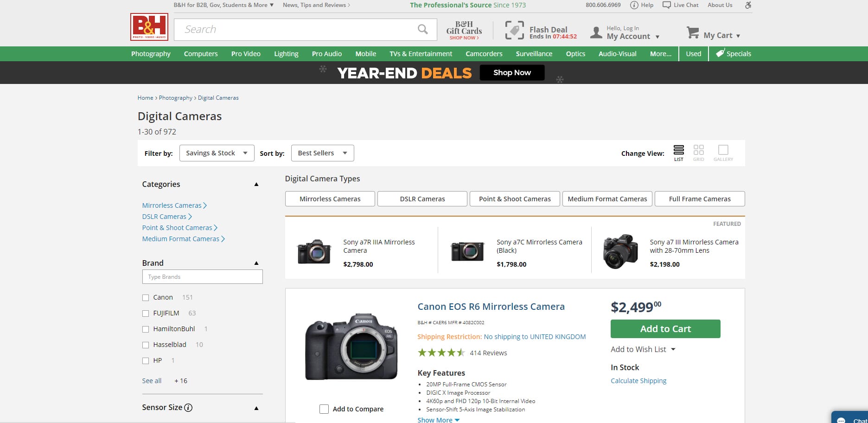Image resolution: width=868 pixels, height=423 pixels.
Task: Open the Computers menu
Action: click(201, 54)
